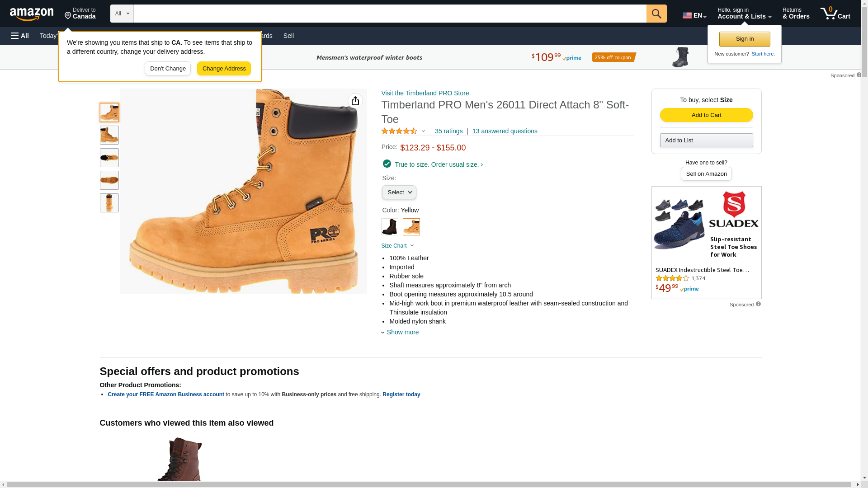Click the search magnifier button
The width and height of the screenshot is (868, 488).
656,14
